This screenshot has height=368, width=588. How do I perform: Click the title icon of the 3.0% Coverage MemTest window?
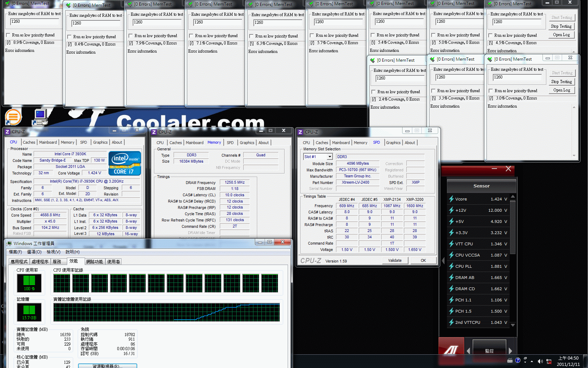tap(490, 59)
